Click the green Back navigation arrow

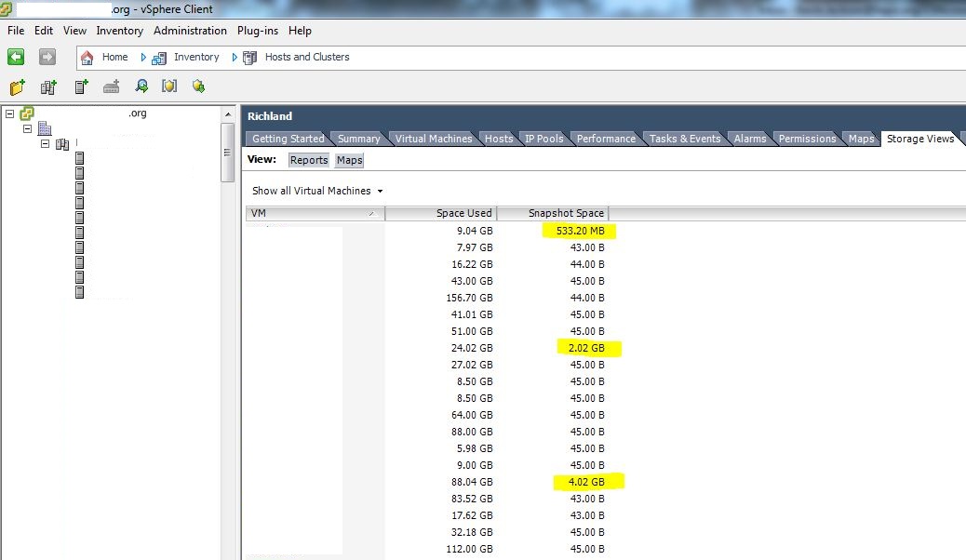click(15, 57)
